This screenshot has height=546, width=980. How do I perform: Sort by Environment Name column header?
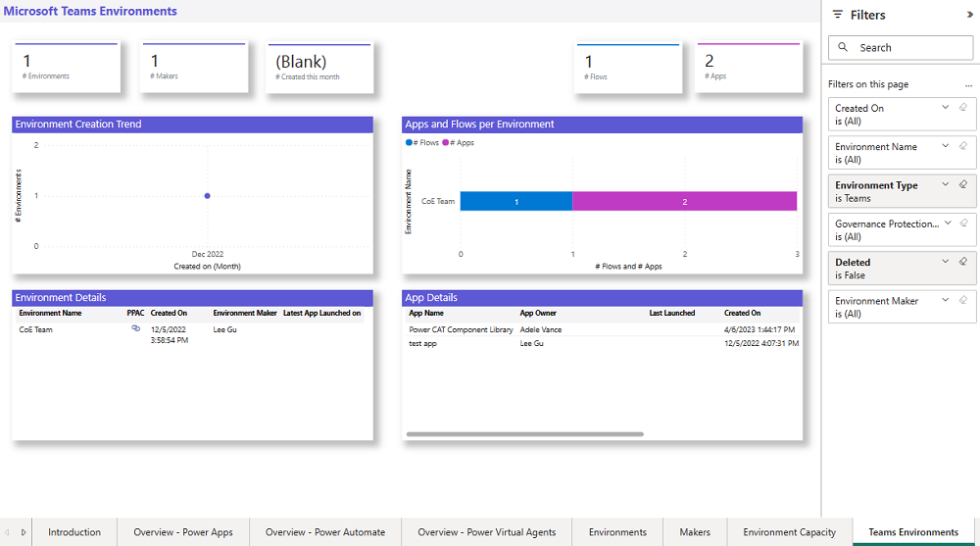tap(50, 313)
